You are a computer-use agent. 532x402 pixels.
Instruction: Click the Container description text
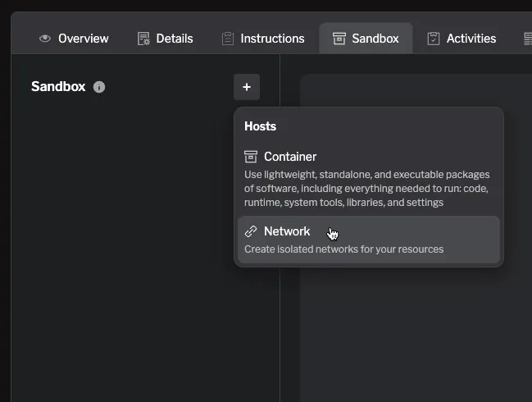pyautogui.click(x=366, y=189)
